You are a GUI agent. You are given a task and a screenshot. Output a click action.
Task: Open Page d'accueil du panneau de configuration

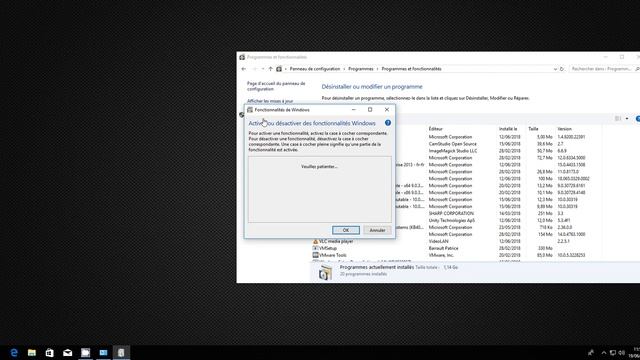276,86
